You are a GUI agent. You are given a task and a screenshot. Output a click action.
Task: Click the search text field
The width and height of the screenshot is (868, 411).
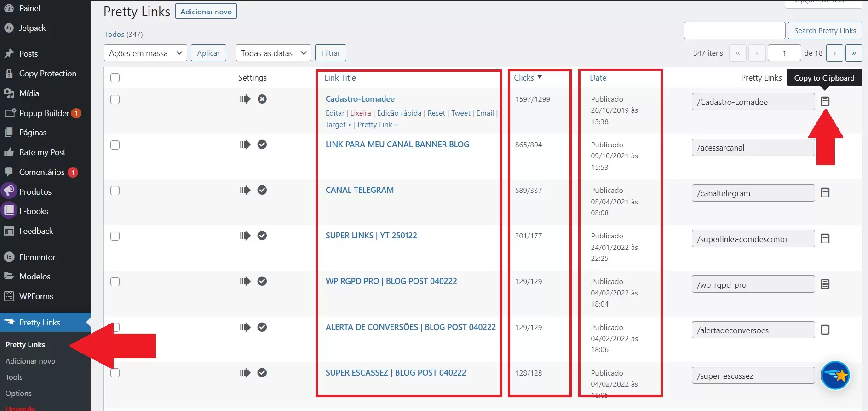pos(735,30)
